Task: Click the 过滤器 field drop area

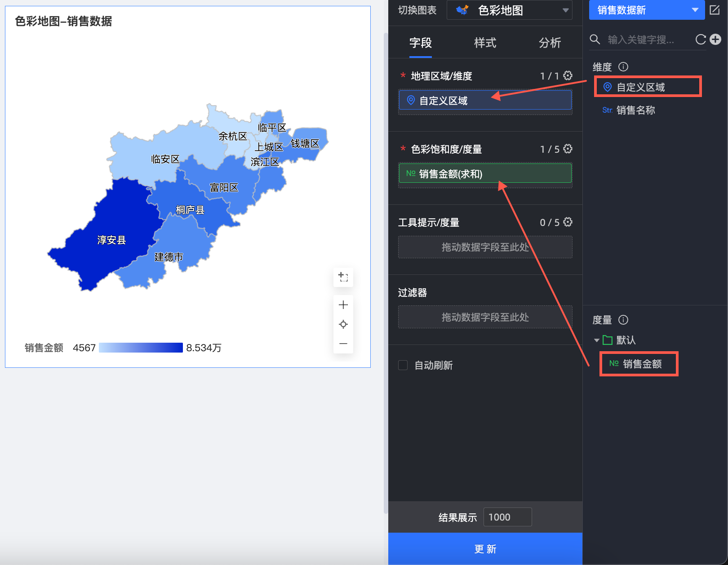Action: tap(485, 317)
